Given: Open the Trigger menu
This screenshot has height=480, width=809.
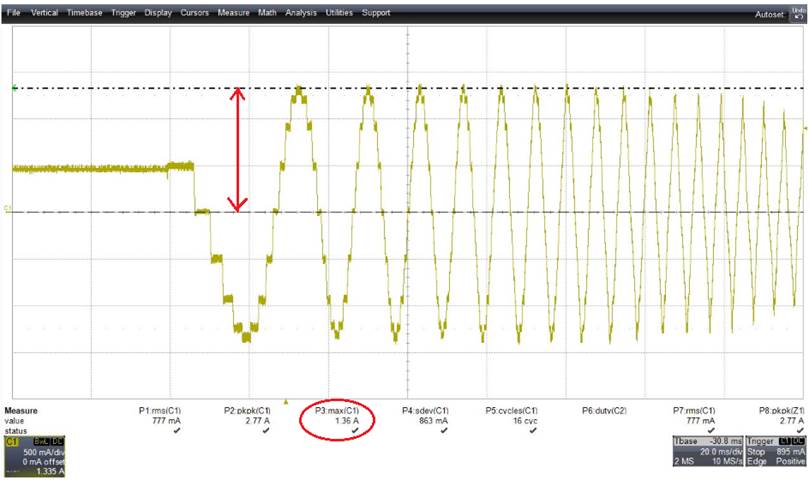Looking at the screenshot, I should click(124, 12).
